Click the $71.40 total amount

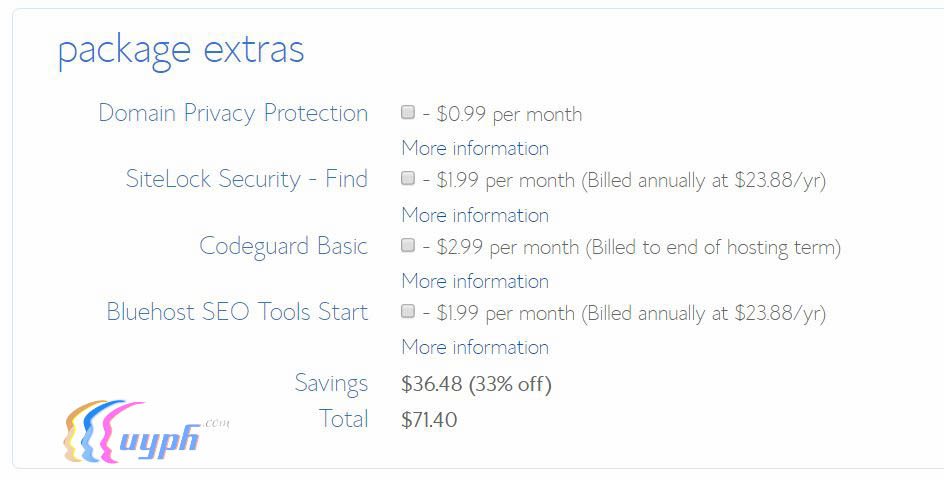(x=429, y=420)
